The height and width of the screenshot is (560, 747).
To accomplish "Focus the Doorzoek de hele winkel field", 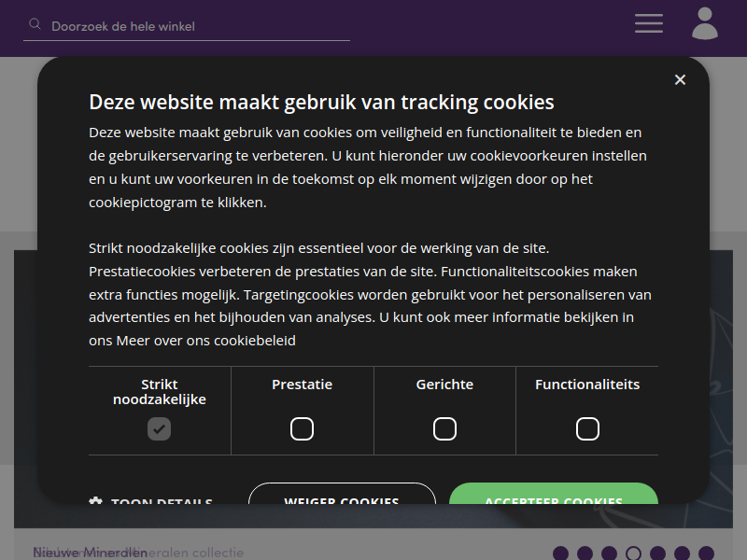I will point(187,26).
